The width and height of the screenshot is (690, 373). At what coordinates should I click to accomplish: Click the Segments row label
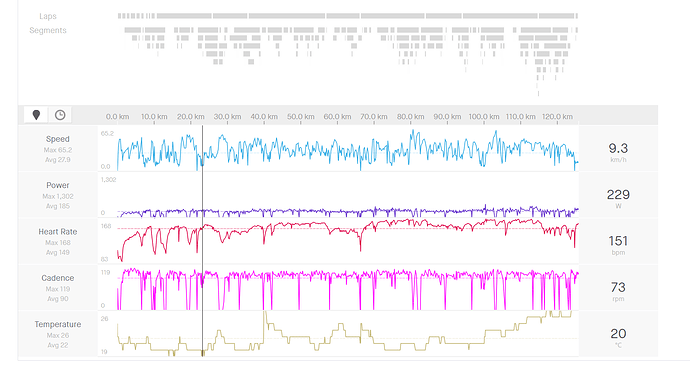(x=48, y=30)
